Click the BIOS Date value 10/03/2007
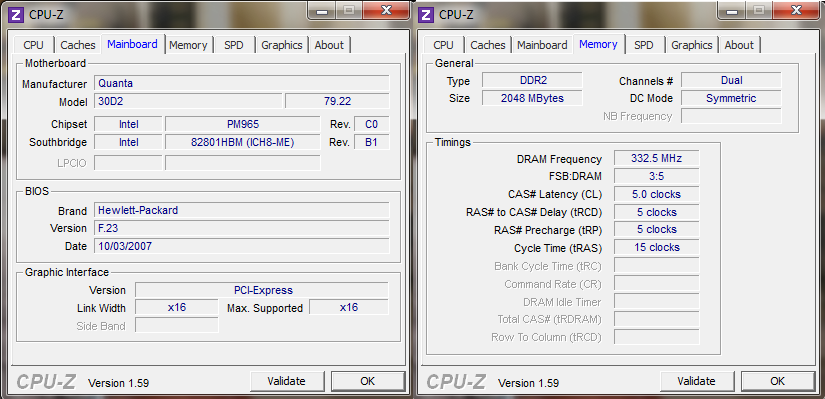The height and width of the screenshot is (399, 825). pyautogui.click(x=242, y=246)
